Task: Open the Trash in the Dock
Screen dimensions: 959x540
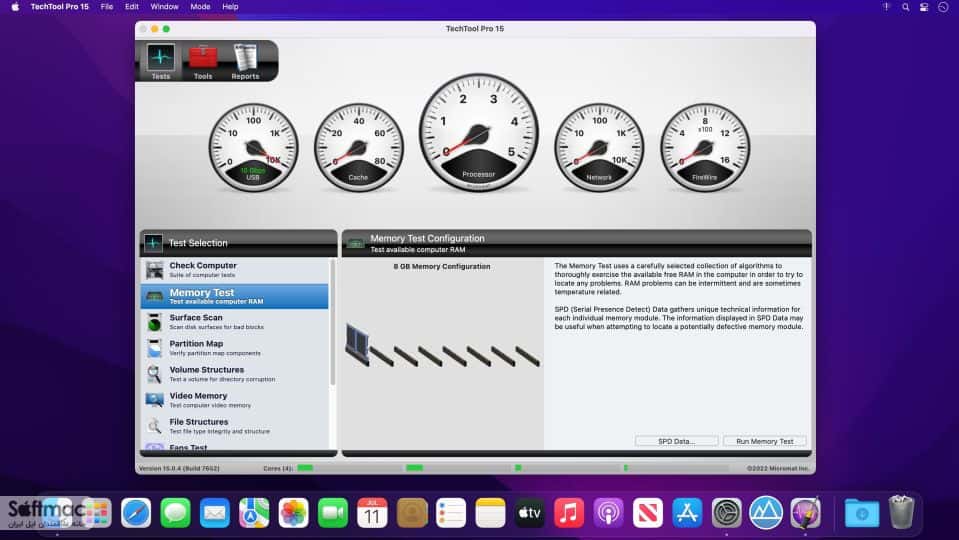Action: 902,512
